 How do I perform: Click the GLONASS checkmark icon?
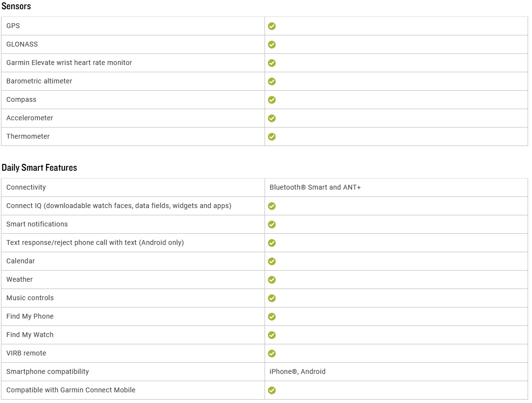click(272, 45)
